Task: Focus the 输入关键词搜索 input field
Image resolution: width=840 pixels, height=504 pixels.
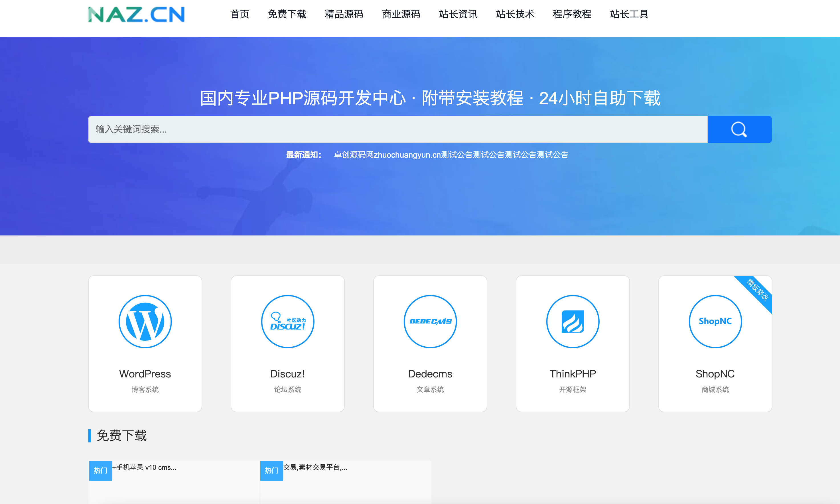Action: [398, 129]
